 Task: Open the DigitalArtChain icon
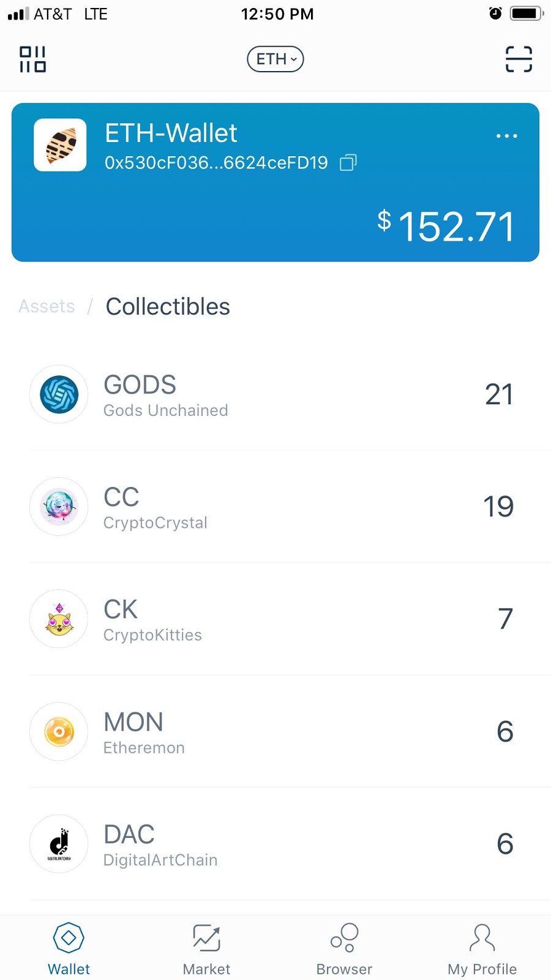coord(59,843)
